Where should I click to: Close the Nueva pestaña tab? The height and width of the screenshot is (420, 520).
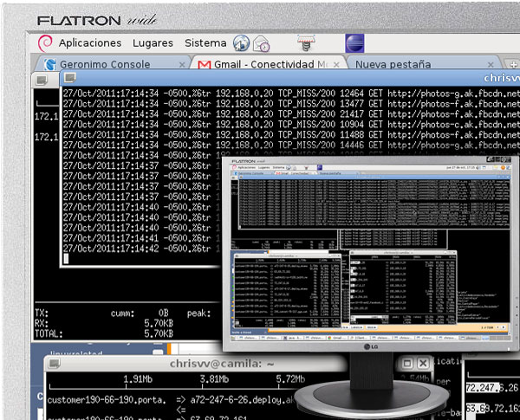pyautogui.click(x=492, y=64)
